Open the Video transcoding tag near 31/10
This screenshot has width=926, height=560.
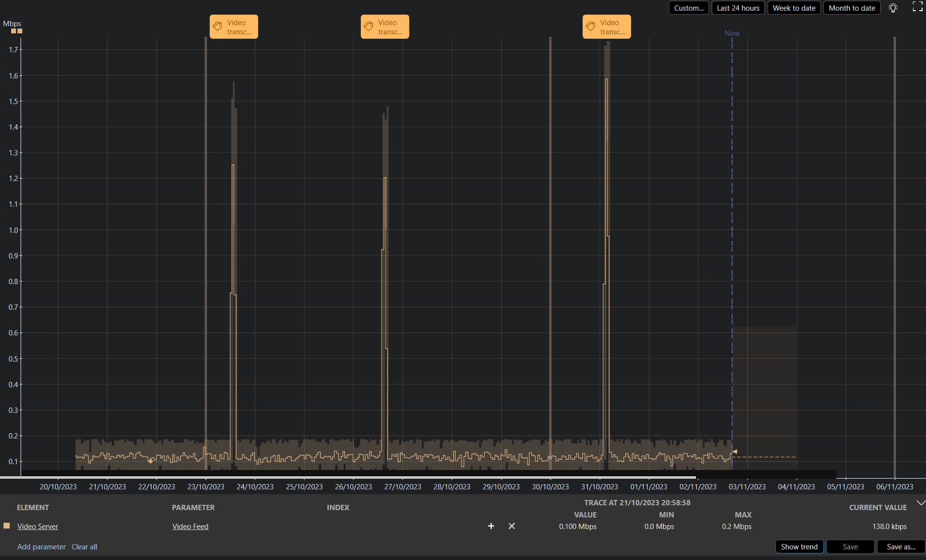click(590, 26)
